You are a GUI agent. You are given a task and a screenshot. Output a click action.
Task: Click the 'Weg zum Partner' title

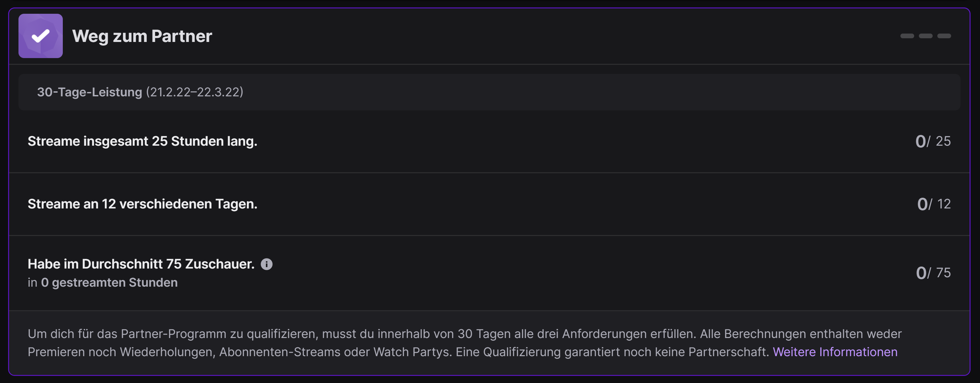click(x=142, y=36)
